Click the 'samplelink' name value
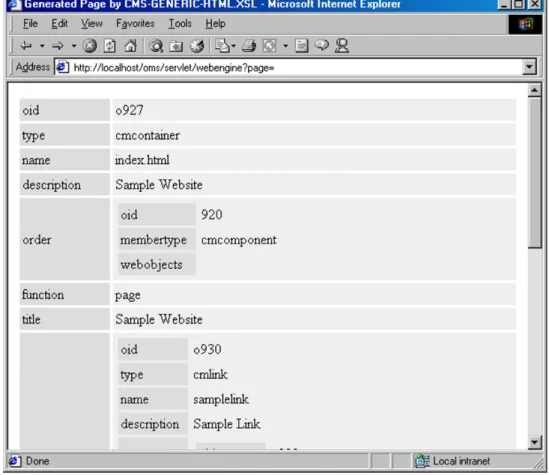Viewport: 549px width, 475px height. (221, 399)
